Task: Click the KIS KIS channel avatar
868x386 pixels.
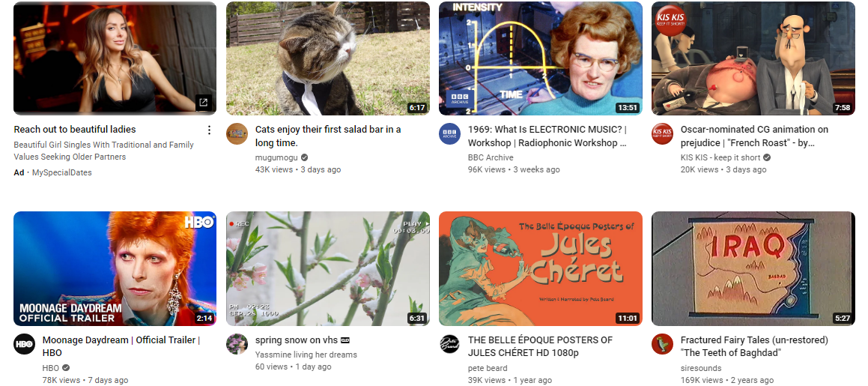Action: coord(662,134)
